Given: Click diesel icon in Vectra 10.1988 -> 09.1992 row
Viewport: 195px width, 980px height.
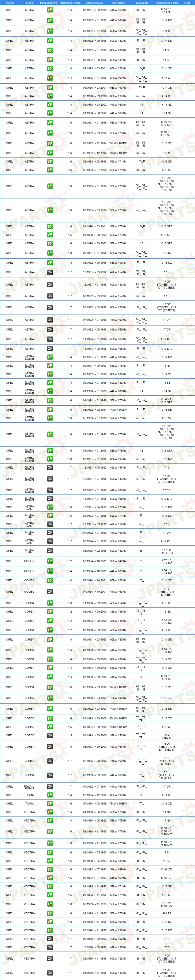Looking at the screenshot, I should 50,947.
